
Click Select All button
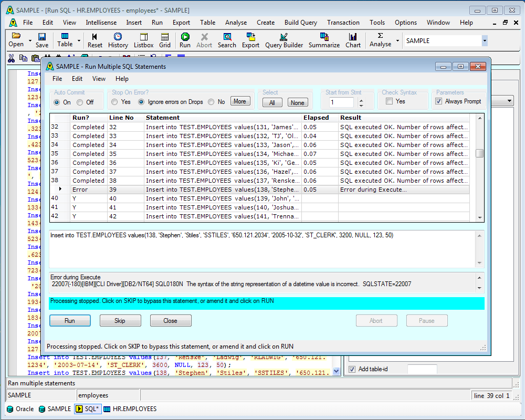click(272, 102)
